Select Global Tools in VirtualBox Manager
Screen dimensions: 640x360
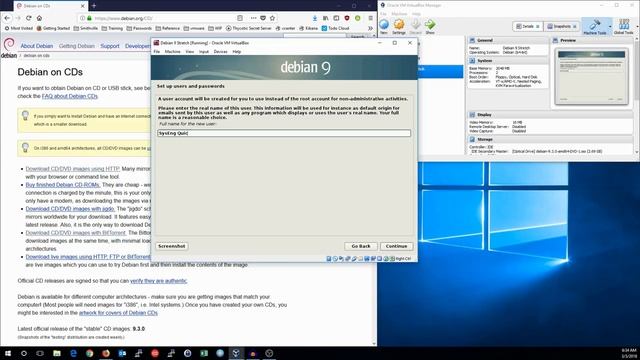(623, 27)
